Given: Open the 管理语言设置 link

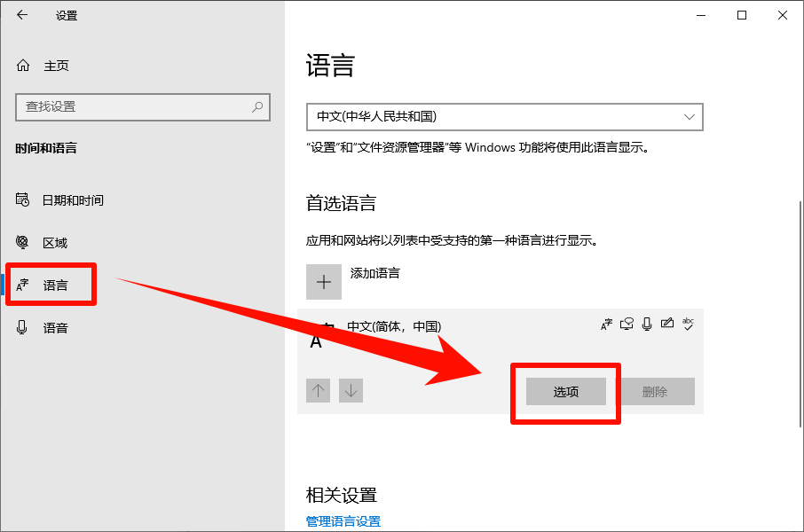Looking at the screenshot, I should [343, 521].
